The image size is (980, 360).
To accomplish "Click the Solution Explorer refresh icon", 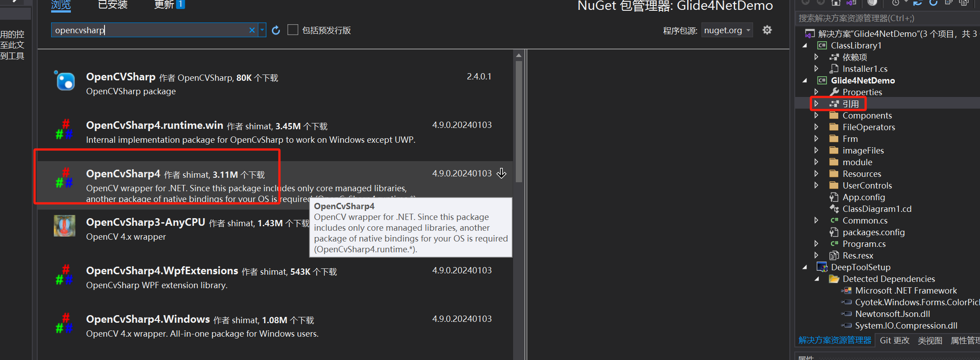I will click(933, 3).
